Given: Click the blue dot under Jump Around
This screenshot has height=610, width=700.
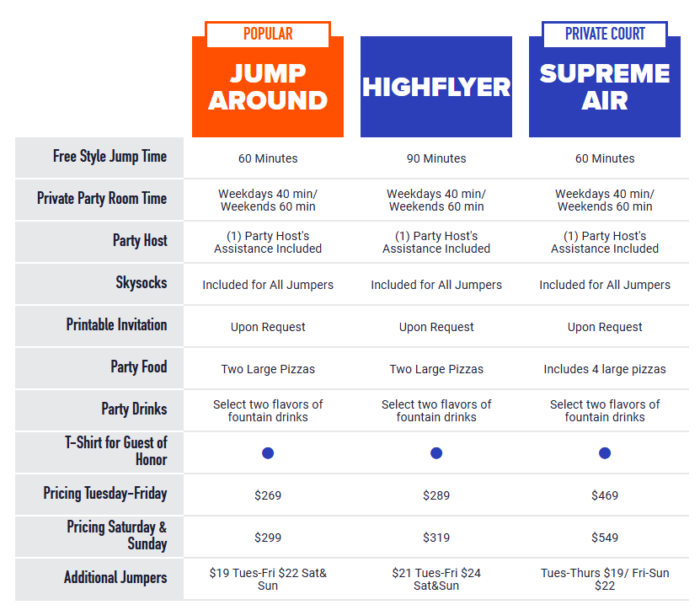Looking at the screenshot, I should (x=268, y=453).
